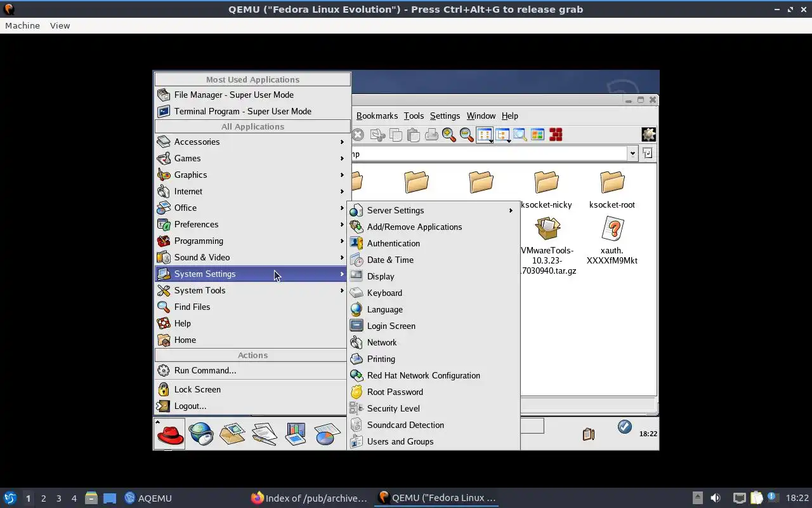This screenshot has height=508, width=812.
Task: Click Zoom Out magnifier in Konqueror toolbar
Action: click(x=467, y=135)
